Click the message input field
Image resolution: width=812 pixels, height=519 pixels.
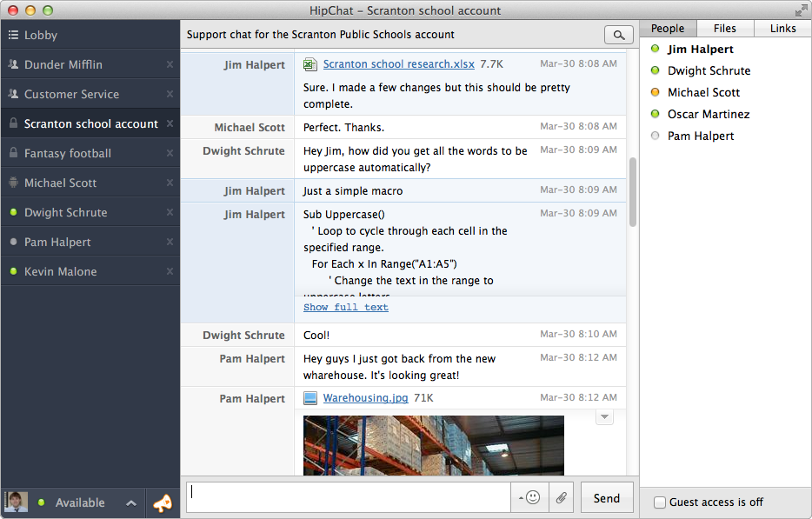(349, 498)
